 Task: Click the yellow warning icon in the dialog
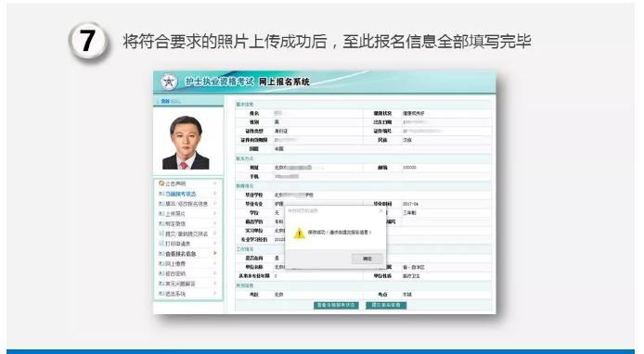pyautogui.click(x=299, y=233)
